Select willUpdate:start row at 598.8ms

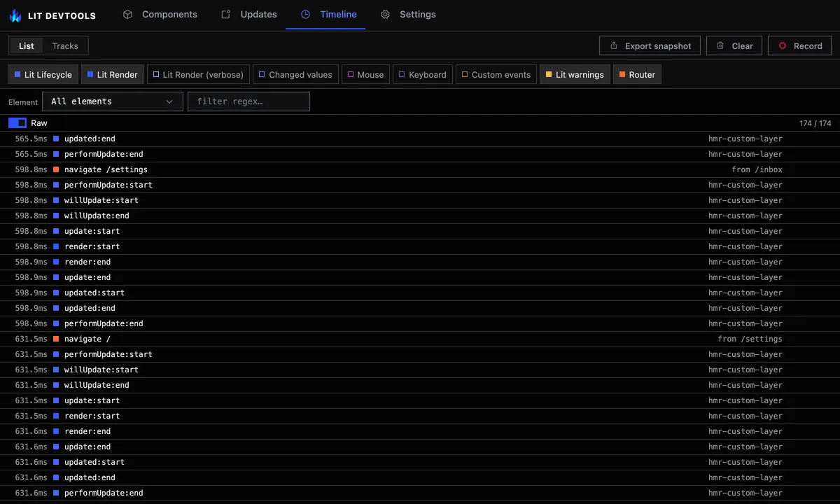pos(420,200)
